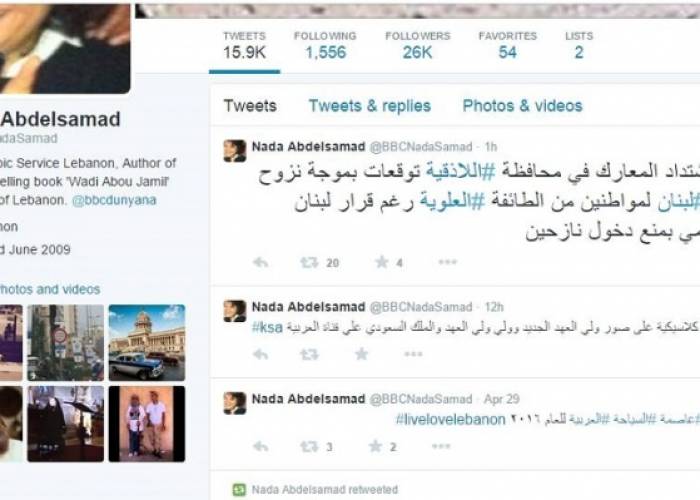Favorite the #ksa tweet
The image size is (700, 500).
[362, 354]
